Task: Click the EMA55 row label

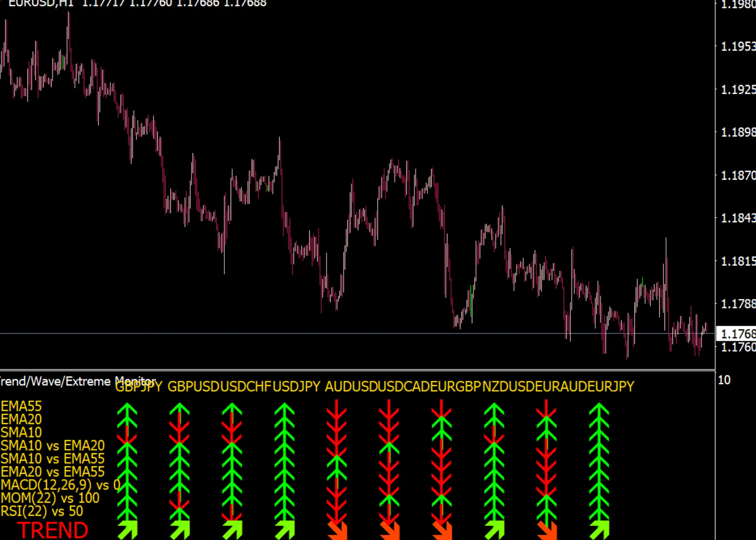Action: coord(21,406)
